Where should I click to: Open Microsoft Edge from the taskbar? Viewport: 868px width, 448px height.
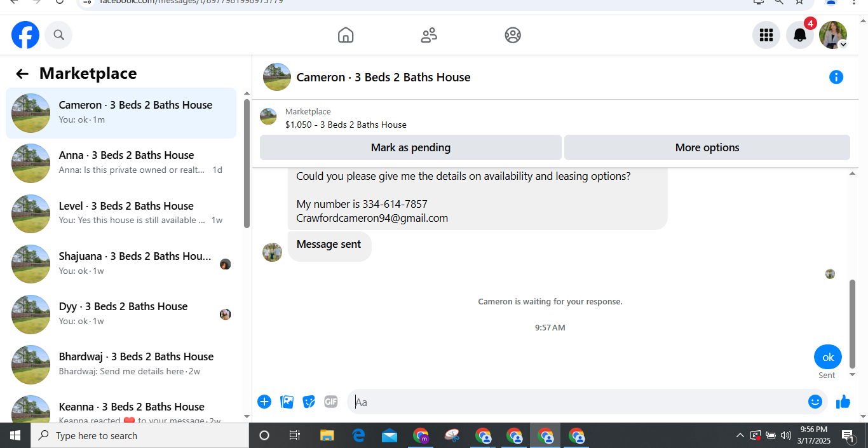coord(358,435)
